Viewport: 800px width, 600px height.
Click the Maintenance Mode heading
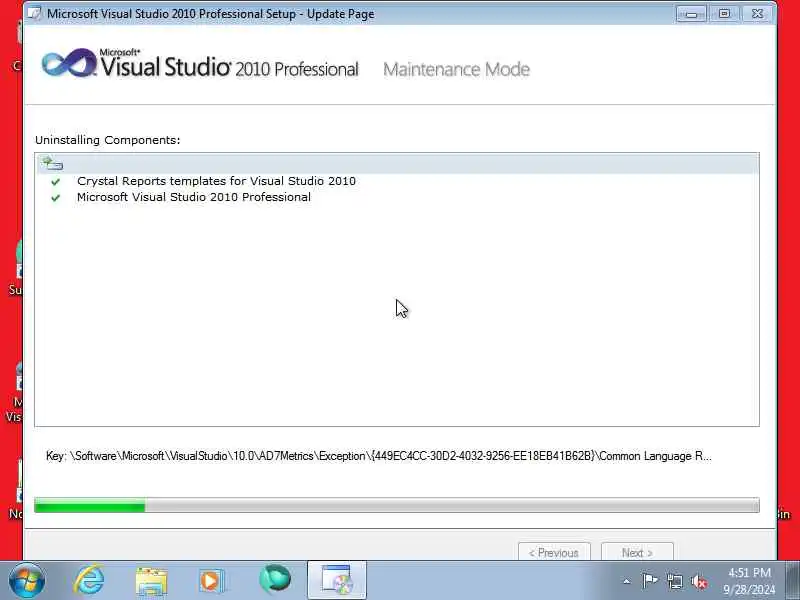[457, 69]
